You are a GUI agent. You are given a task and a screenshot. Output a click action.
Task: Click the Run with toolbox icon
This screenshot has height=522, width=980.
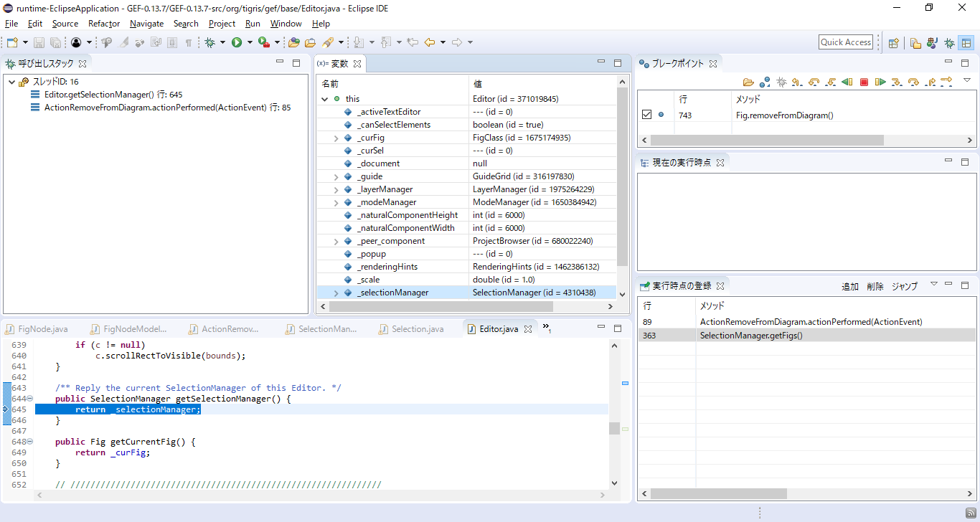[263, 42]
